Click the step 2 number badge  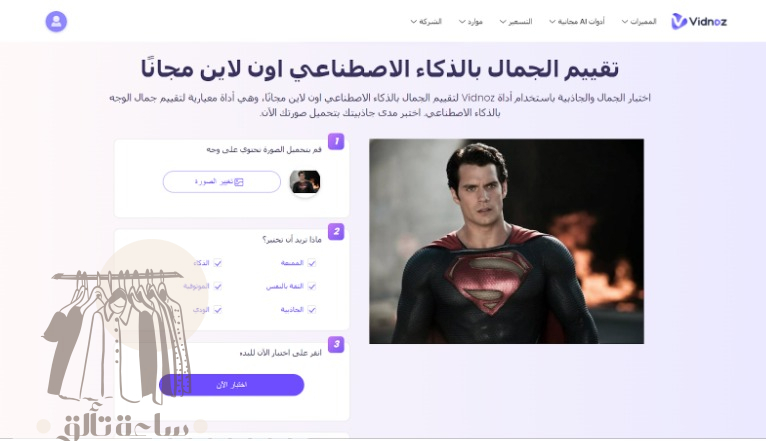click(x=336, y=231)
